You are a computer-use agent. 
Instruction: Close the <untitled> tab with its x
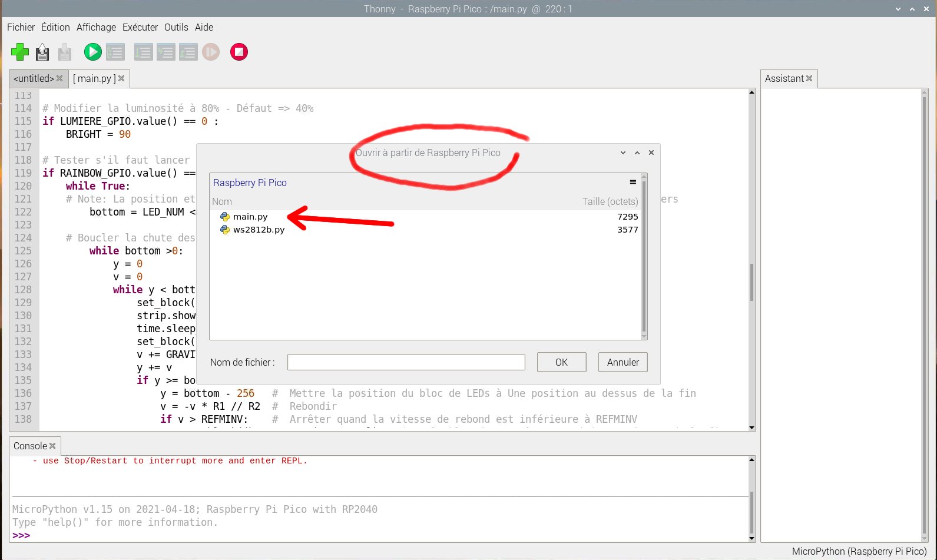click(x=59, y=78)
